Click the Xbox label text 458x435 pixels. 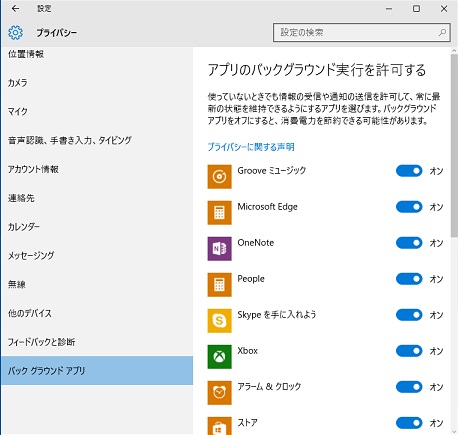point(247,351)
